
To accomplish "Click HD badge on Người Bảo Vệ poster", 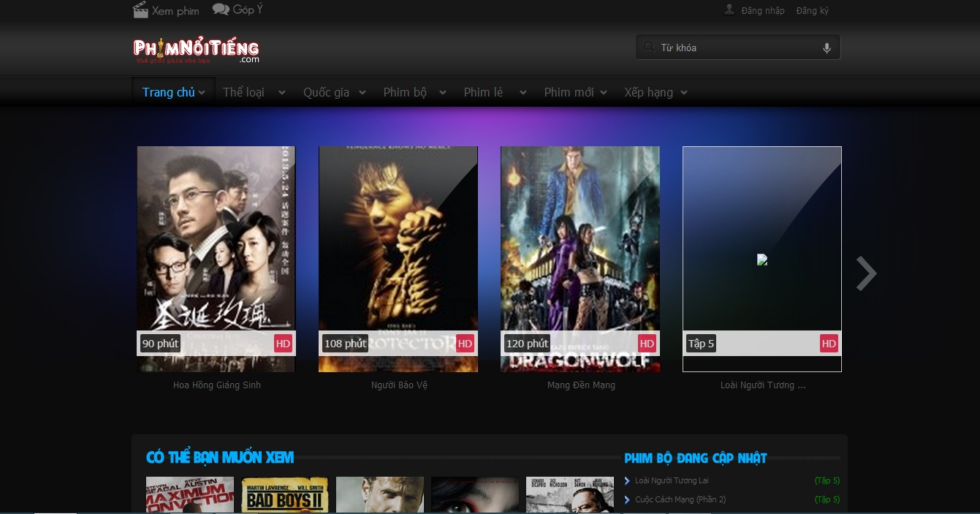I will click(x=465, y=344).
